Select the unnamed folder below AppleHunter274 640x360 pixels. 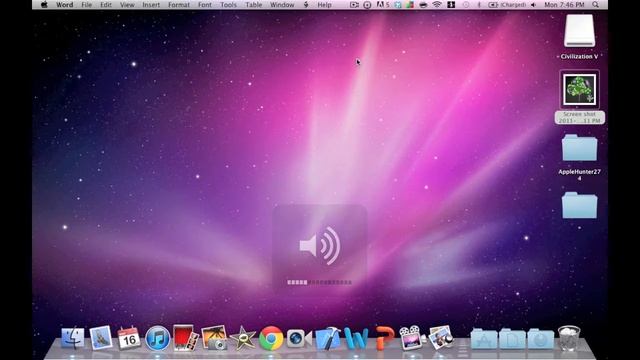(579, 206)
